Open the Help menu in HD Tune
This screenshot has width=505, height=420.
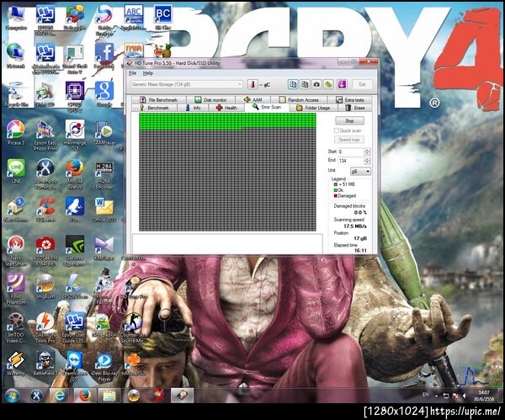[x=148, y=73]
